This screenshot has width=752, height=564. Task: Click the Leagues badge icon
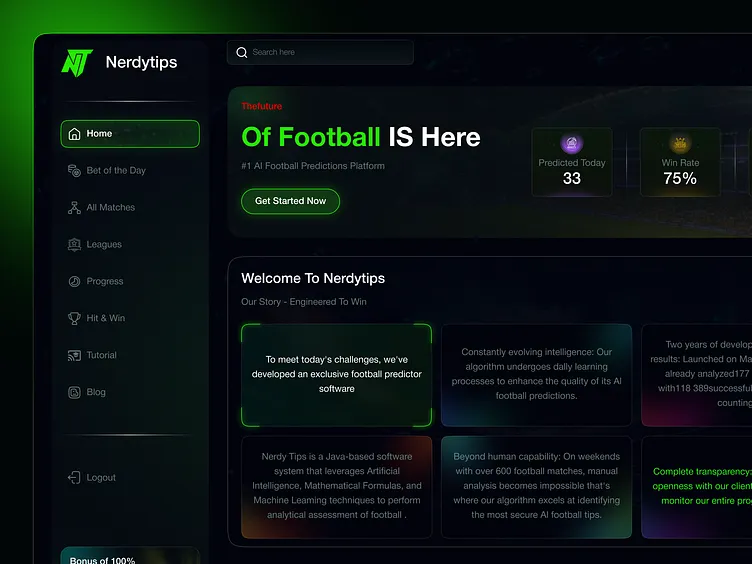click(74, 245)
